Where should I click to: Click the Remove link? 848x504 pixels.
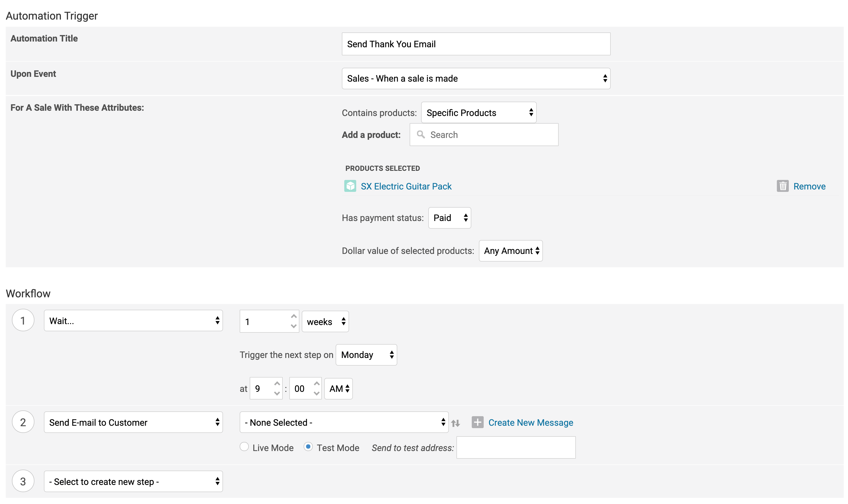(x=809, y=186)
